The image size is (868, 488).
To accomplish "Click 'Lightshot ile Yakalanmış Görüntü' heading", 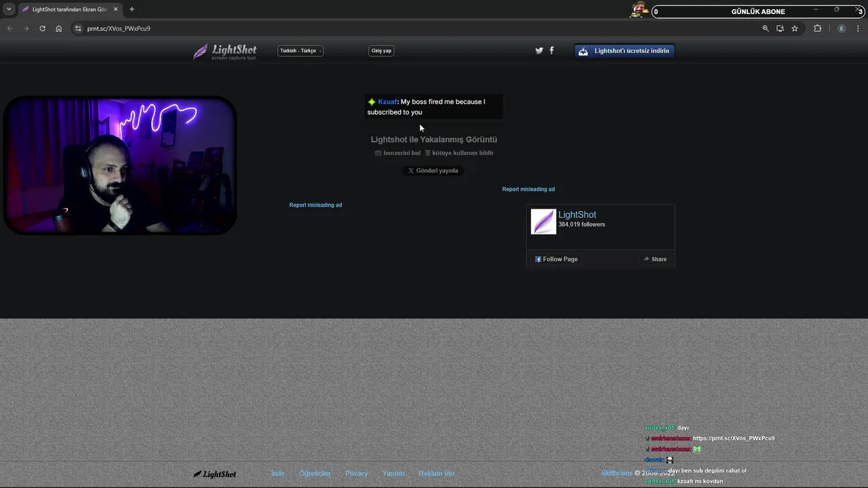I will click(434, 140).
